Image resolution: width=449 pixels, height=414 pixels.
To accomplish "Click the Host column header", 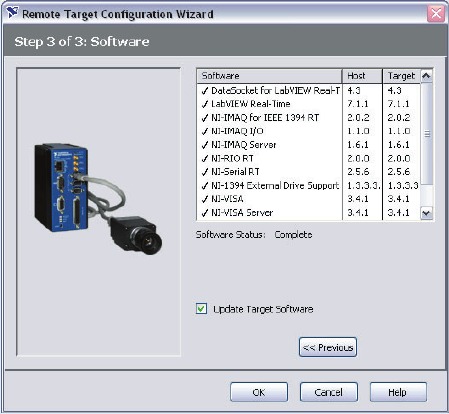I will 362,76.
